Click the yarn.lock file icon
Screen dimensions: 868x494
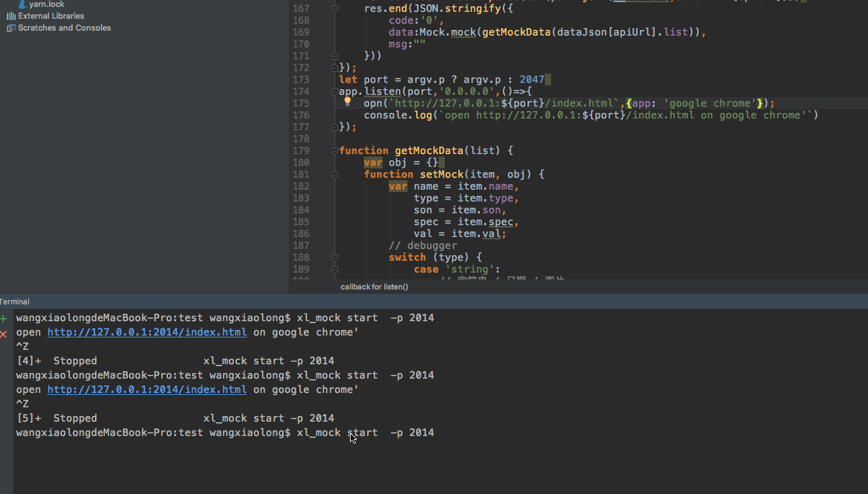coord(23,4)
